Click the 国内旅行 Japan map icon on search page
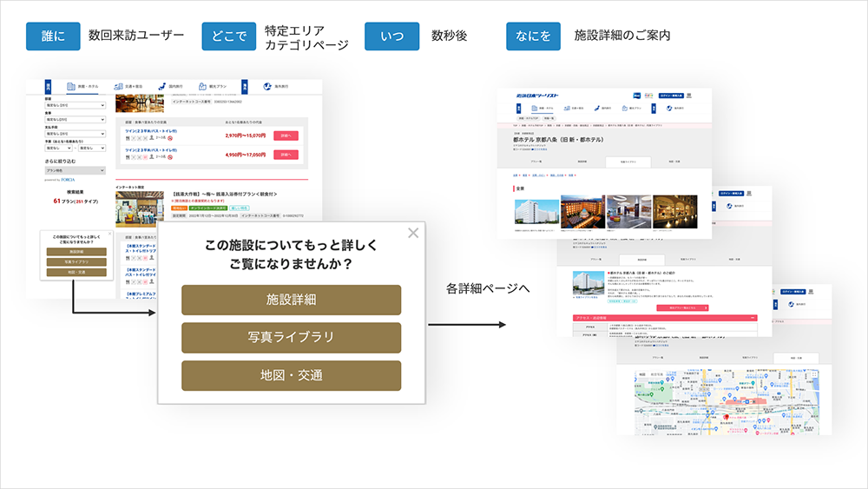The image size is (868, 489). click(x=161, y=86)
